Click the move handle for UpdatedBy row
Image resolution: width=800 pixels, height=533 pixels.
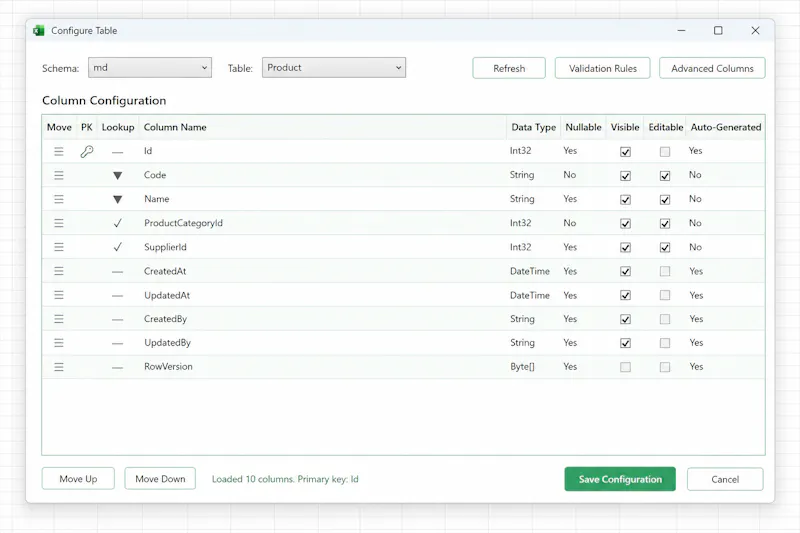pos(59,343)
